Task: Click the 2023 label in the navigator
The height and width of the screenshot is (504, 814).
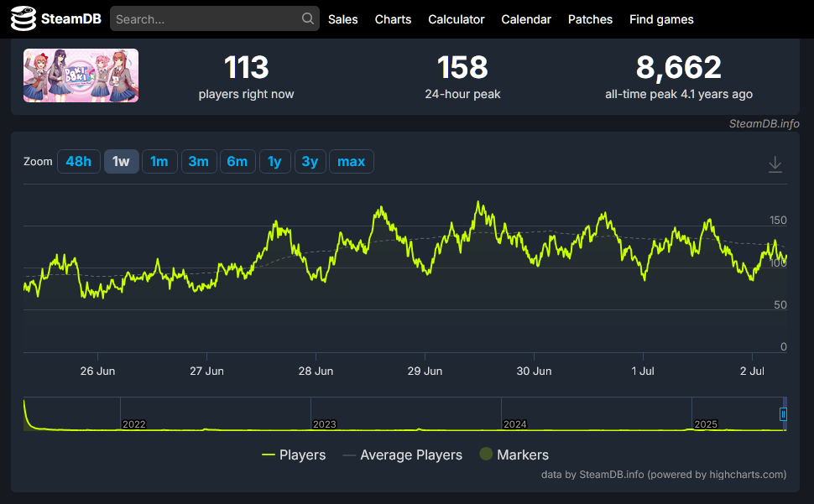Action: tap(325, 424)
